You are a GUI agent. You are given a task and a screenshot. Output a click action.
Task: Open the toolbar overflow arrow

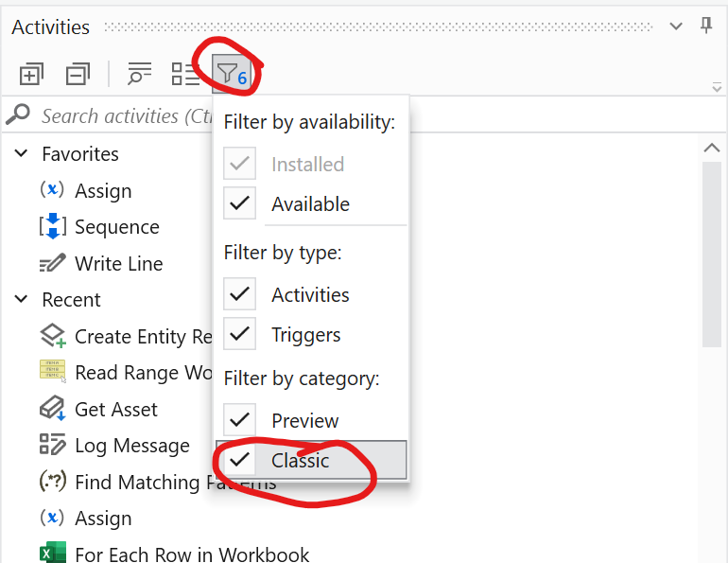point(717,87)
